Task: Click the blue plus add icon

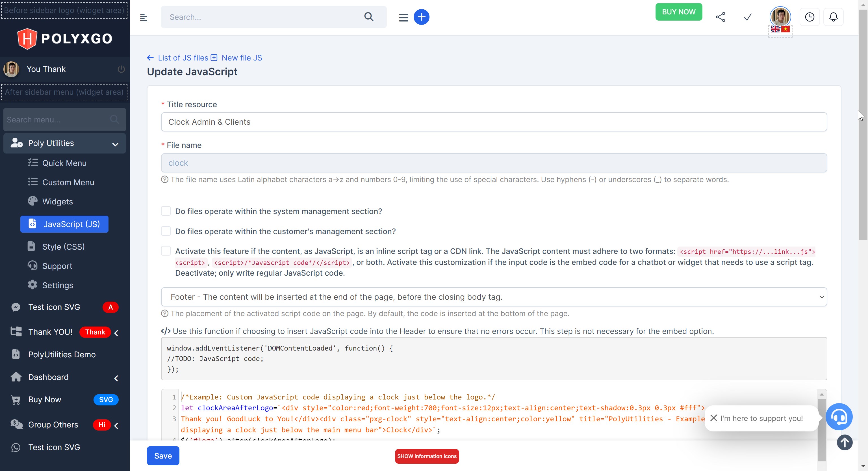Action: click(422, 17)
